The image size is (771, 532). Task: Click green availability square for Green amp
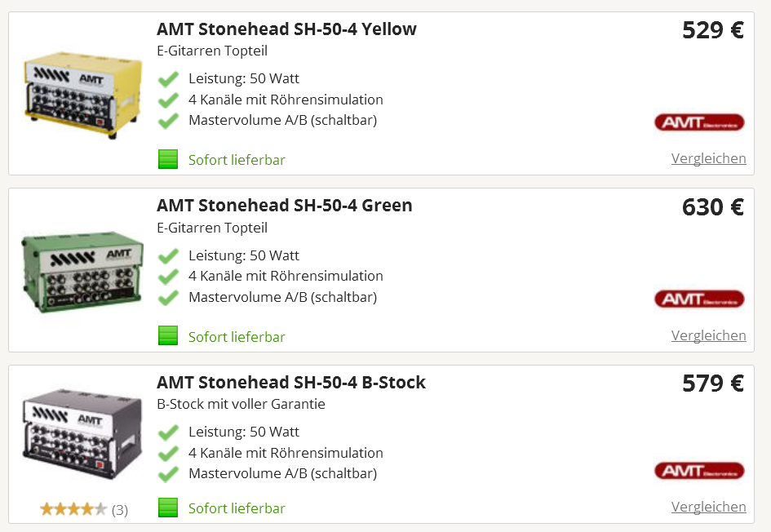tap(168, 336)
